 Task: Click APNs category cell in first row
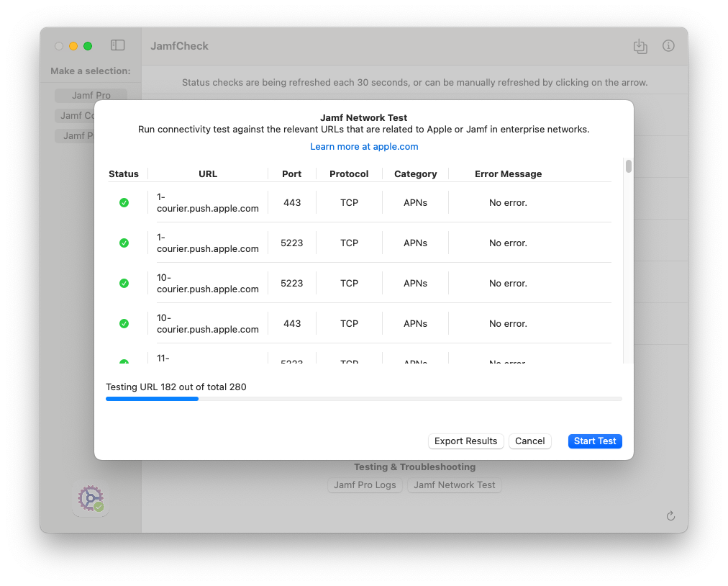pos(415,202)
